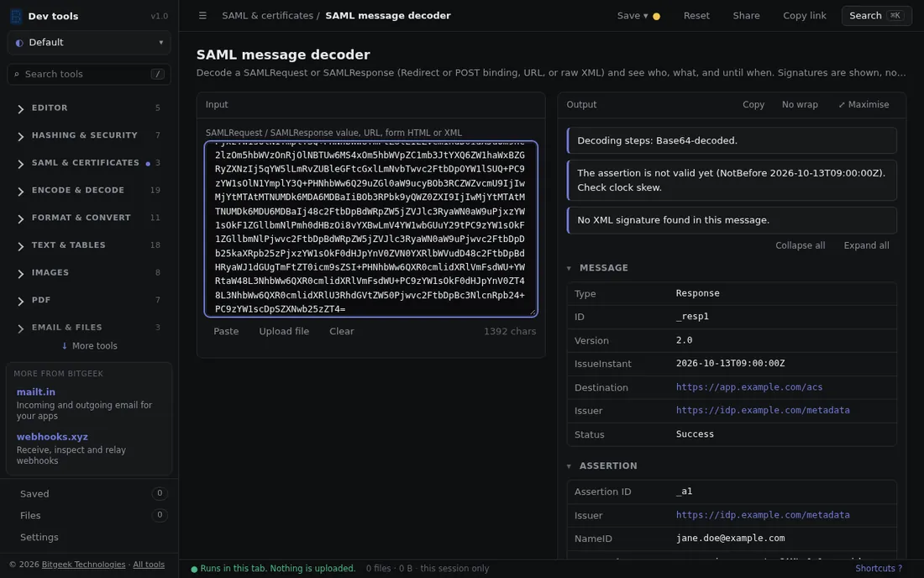This screenshot has width=924, height=578.
Task: Select the Assertion ID value _a1
Action: click(684, 491)
